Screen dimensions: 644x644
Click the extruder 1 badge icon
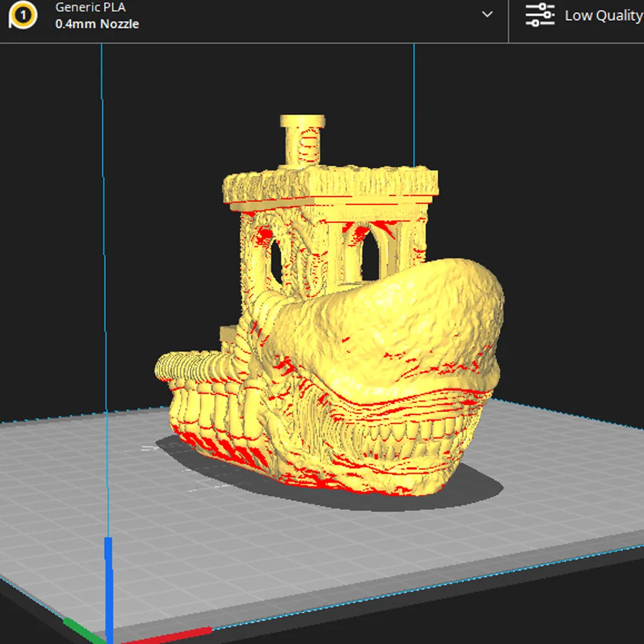pos(23,16)
